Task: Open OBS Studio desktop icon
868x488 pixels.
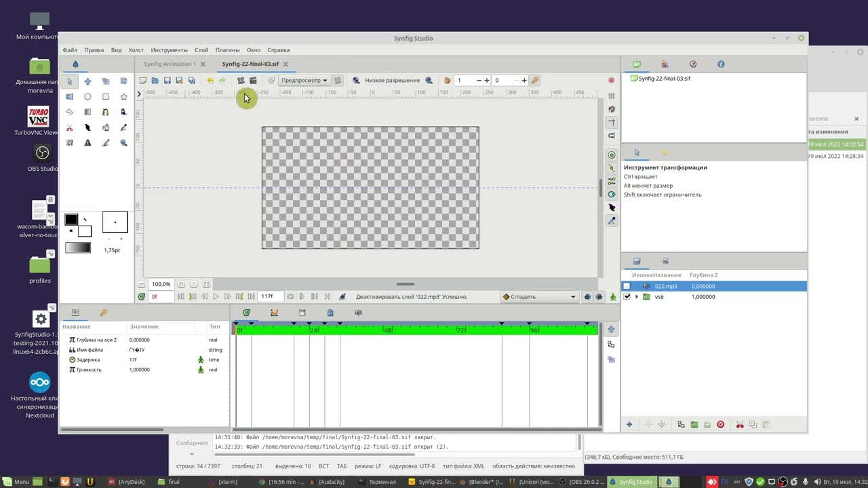Action: [x=42, y=157]
